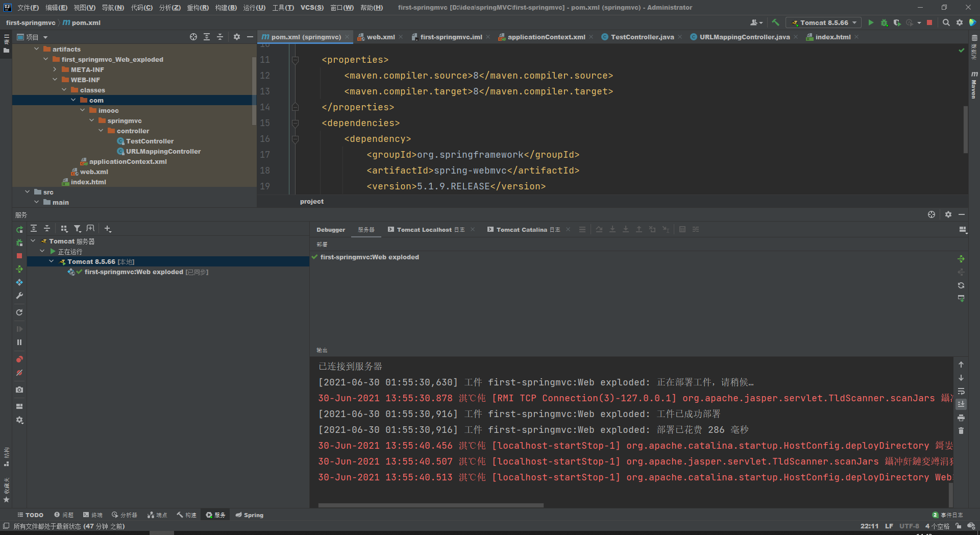Stop the server using the red square in the top toolbar
Screen dimensions: 980x535
pyautogui.click(x=929, y=22)
